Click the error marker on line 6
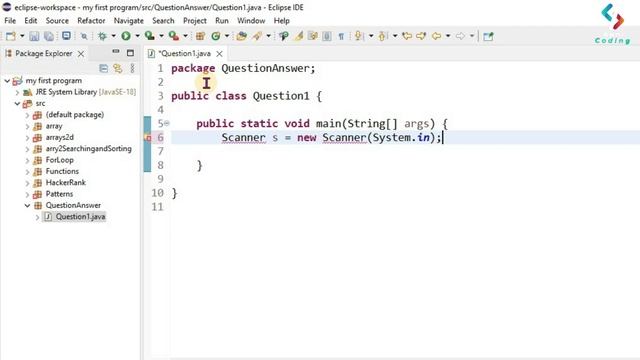The image size is (640, 360). [x=148, y=138]
